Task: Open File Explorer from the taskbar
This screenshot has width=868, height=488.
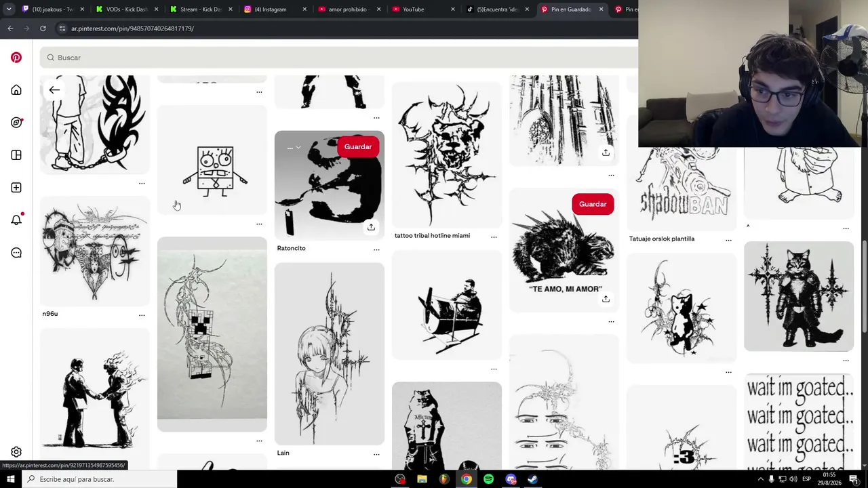Action: (x=422, y=479)
